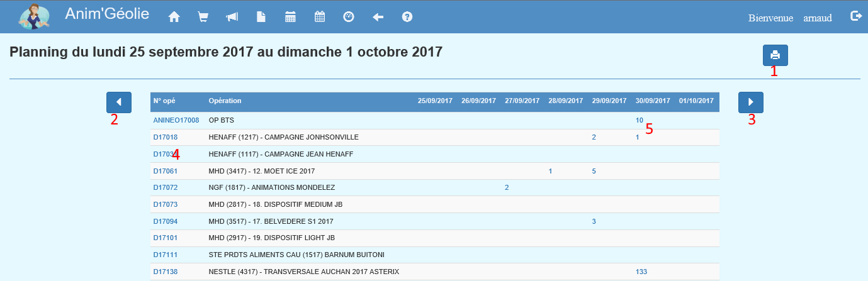
Task: Go to the previous week
Action: [x=119, y=102]
